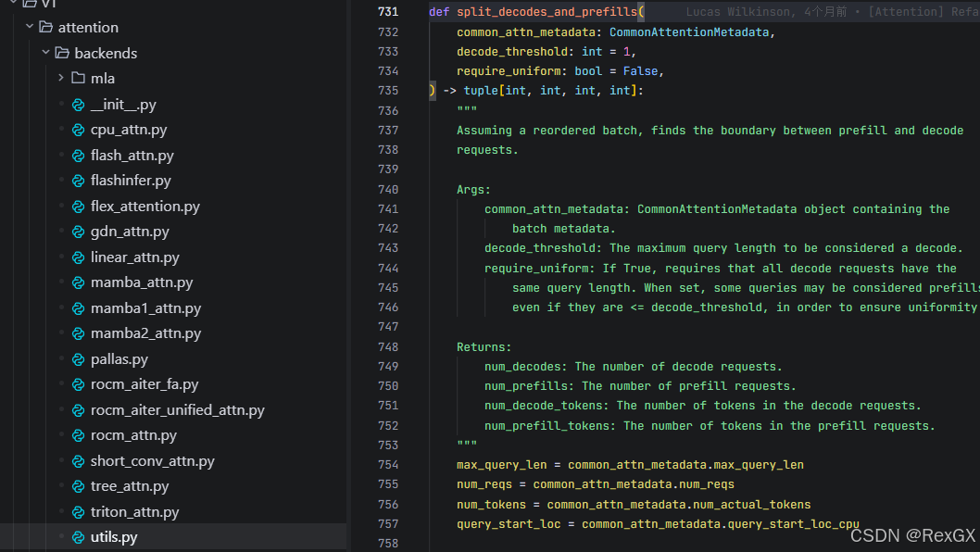The height and width of the screenshot is (552, 980).
Task: Open pallas.py in the file tree
Action: click(119, 358)
